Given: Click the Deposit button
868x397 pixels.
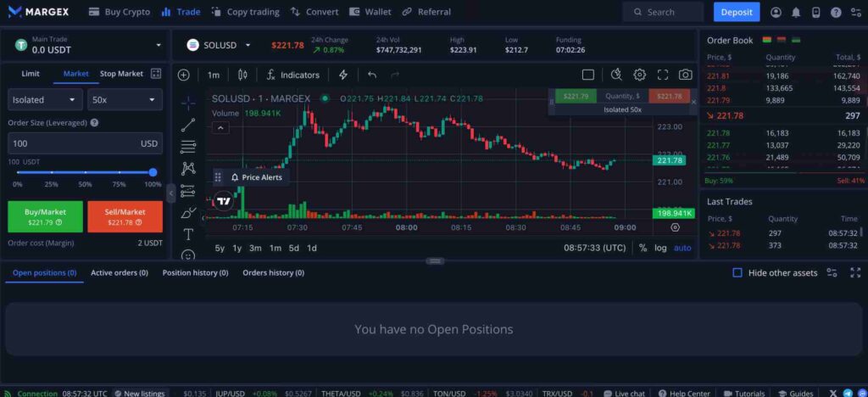Looking at the screenshot, I should pos(737,12).
